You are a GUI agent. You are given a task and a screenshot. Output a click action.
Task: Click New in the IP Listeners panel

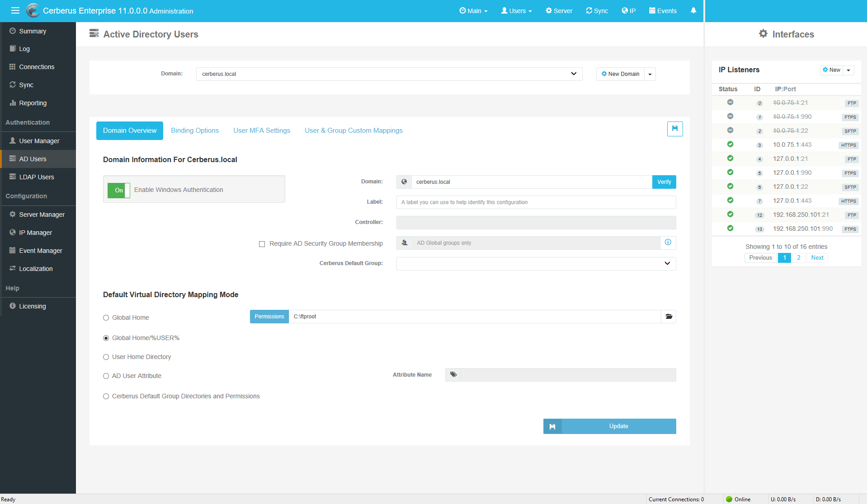point(832,70)
